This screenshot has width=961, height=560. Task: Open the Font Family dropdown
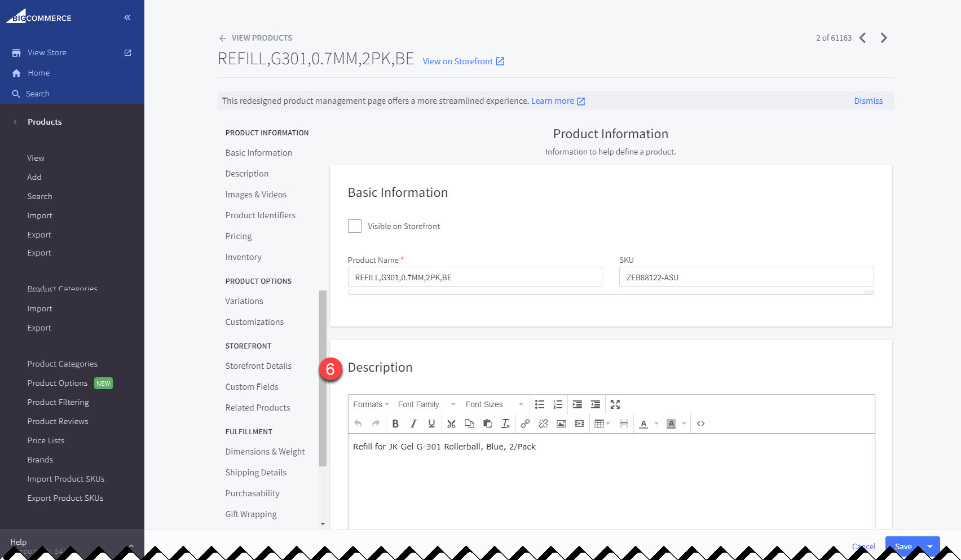tap(426, 404)
